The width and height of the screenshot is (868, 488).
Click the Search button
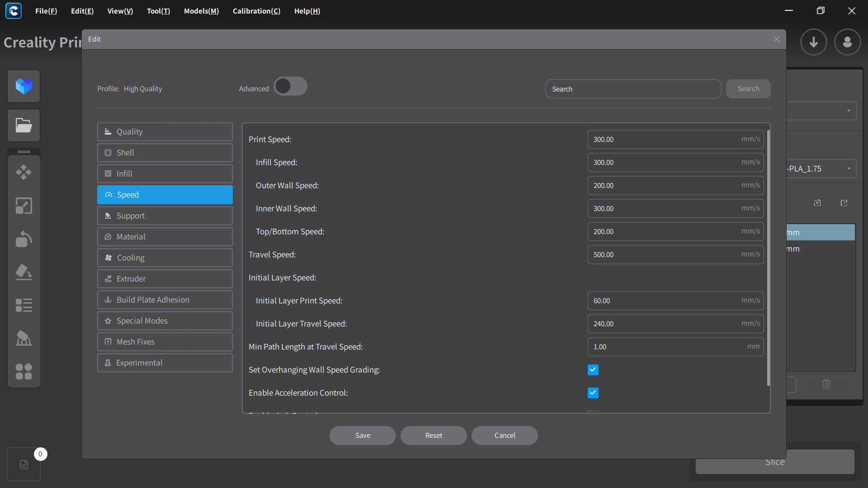pyautogui.click(x=748, y=89)
